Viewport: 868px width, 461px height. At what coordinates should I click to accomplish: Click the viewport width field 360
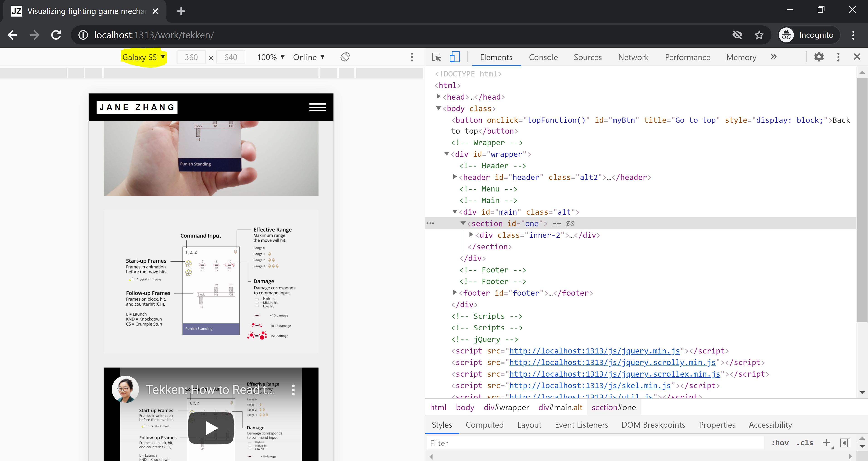click(x=191, y=57)
